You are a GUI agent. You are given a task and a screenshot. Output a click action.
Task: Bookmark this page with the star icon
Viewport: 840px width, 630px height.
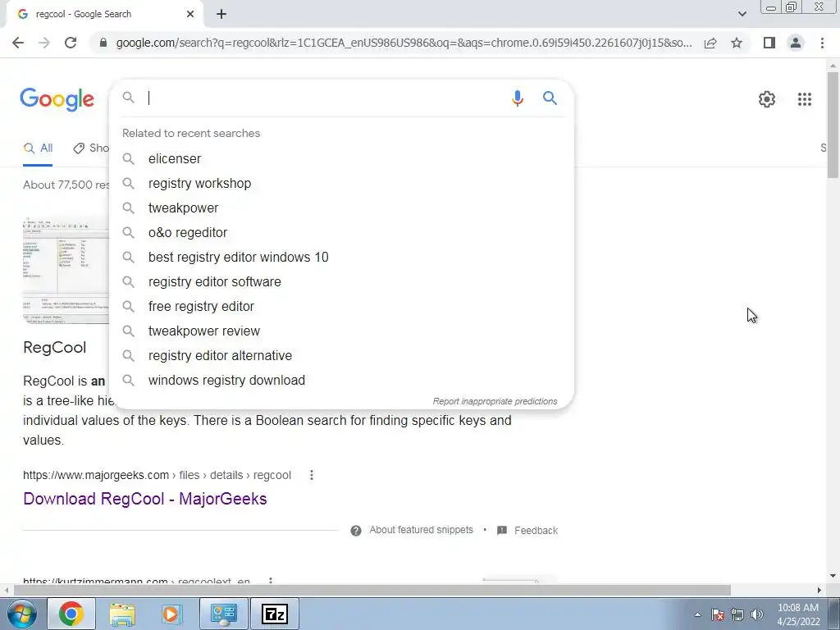pos(737,43)
